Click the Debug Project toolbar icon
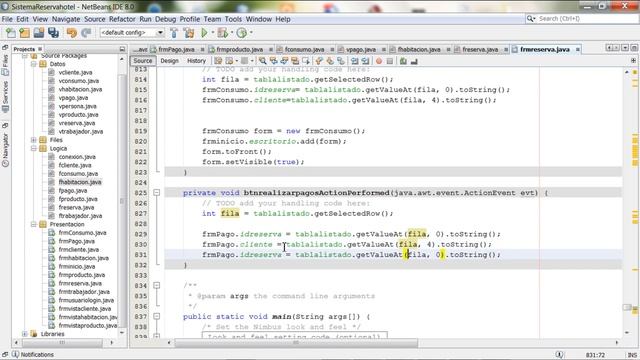This screenshot has height=360, width=640. (222, 33)
